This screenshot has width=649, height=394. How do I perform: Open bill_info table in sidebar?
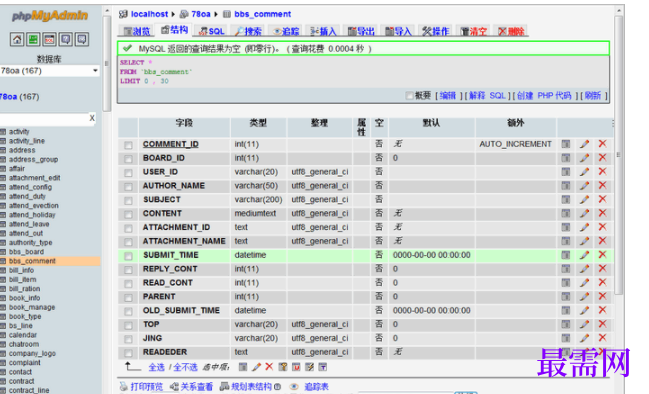coord(22,270)
